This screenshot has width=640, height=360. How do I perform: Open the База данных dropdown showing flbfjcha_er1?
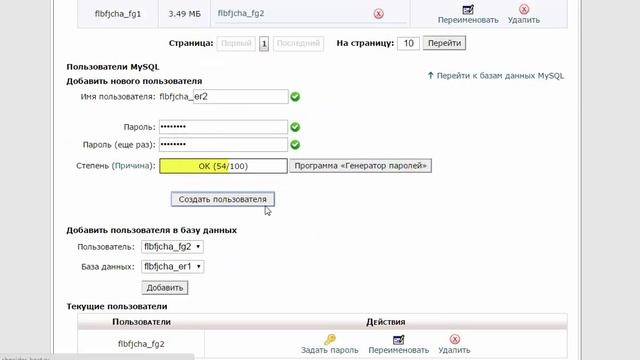click(x=173, y=267)
